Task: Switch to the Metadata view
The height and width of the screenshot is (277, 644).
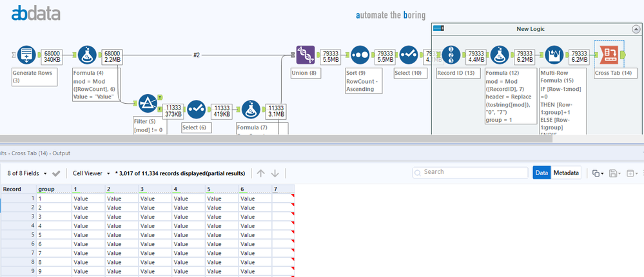Action: (x=566, y=173)
